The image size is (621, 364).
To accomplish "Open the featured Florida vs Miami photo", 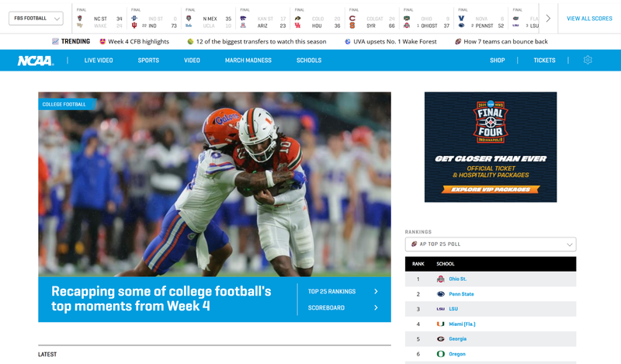I will click(x=214, y=184).
